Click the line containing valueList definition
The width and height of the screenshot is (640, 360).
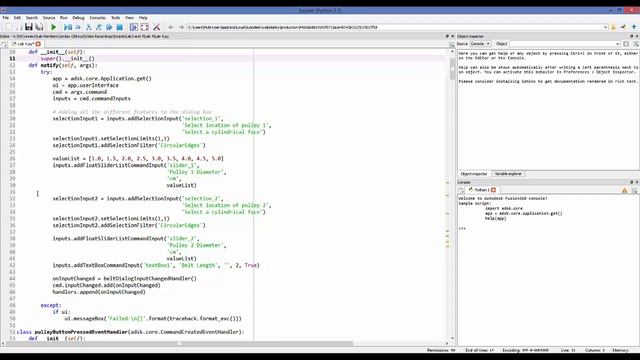click(x=138, y=158)
